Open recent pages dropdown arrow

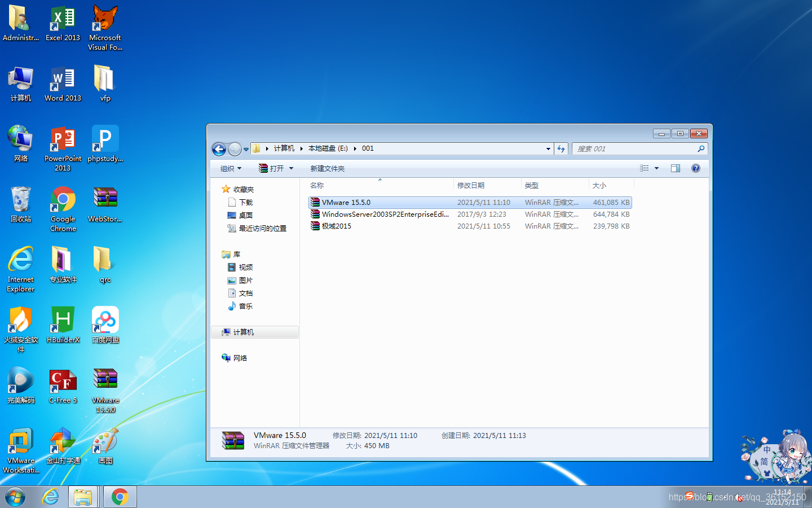(246, 150)
